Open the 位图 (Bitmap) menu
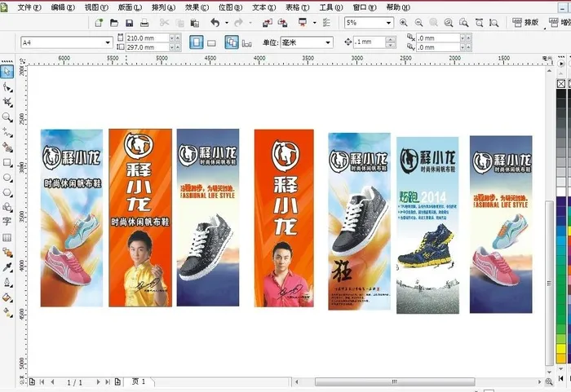This screenshot has width=571, height=392. [231, 7]
